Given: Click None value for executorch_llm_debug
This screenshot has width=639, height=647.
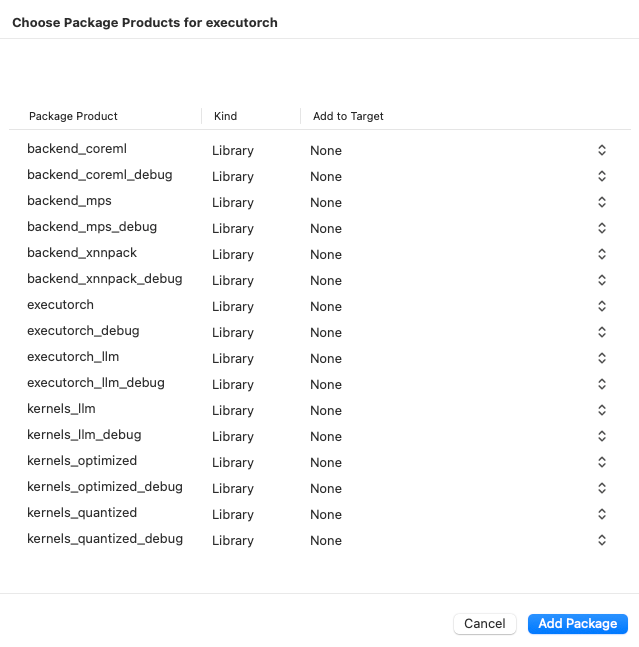Looking at the screenshot, I should click(x=326, y=384).
